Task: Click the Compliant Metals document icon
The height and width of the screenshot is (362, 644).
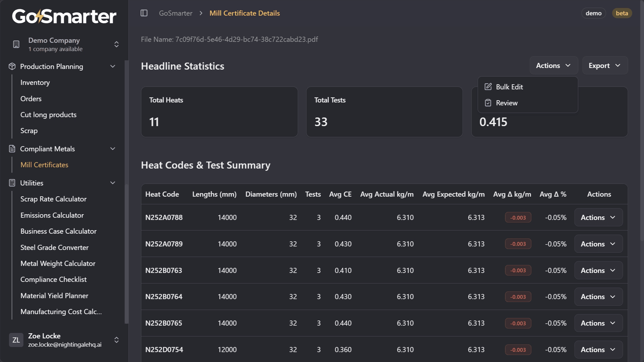Action: pyautogui.click(x=12, y=149)
